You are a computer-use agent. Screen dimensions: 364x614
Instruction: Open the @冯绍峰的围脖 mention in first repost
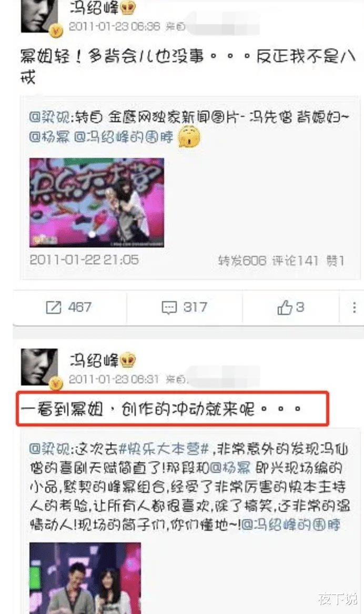123,137
